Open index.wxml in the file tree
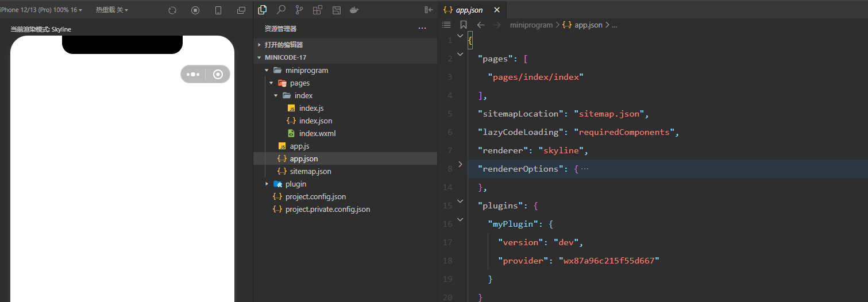 (x=345, y=133)
